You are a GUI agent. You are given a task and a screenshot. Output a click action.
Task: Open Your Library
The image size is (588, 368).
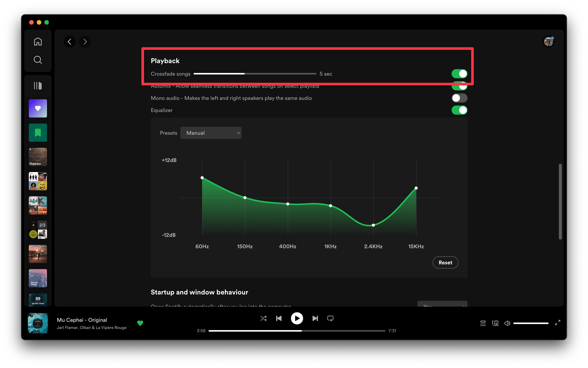(x=38, y=86)
